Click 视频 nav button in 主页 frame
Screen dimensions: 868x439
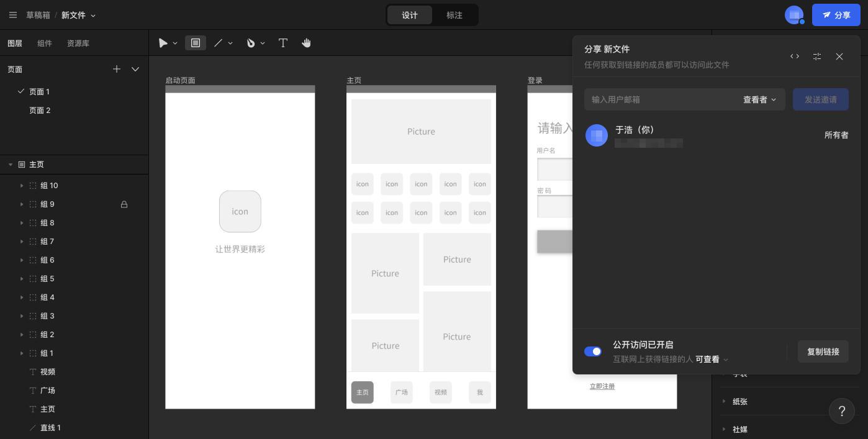441,392
